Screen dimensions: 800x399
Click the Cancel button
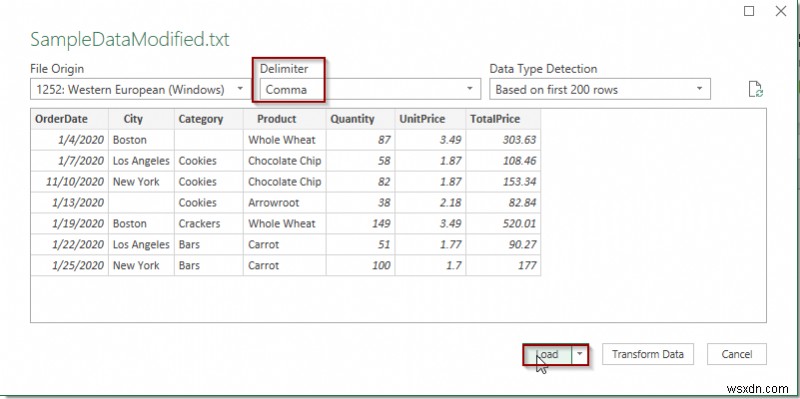point(737,354)
